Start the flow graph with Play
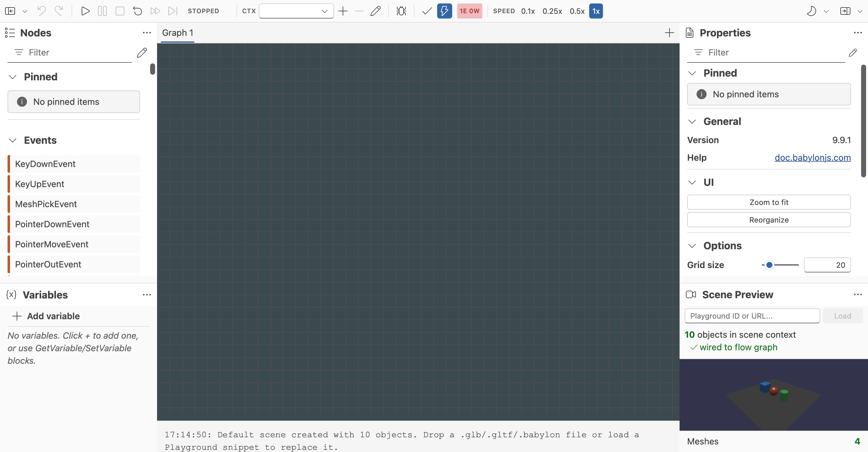 click(85, 11)
